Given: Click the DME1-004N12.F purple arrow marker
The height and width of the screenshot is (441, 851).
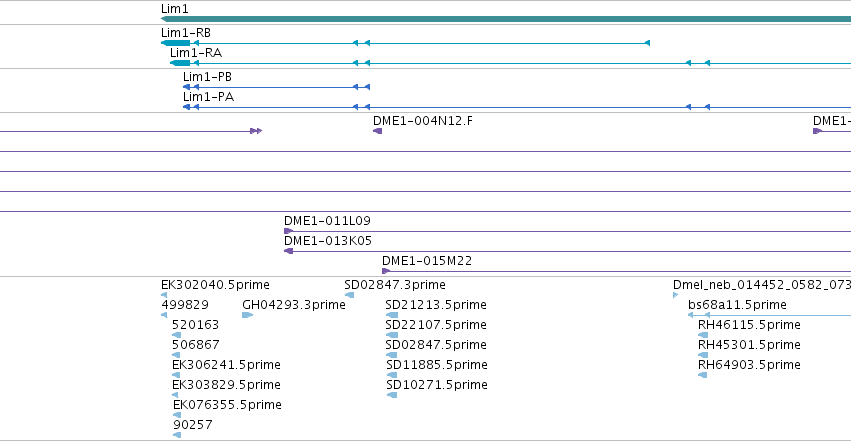Looking at the screenshot, I should coord(377,131).
